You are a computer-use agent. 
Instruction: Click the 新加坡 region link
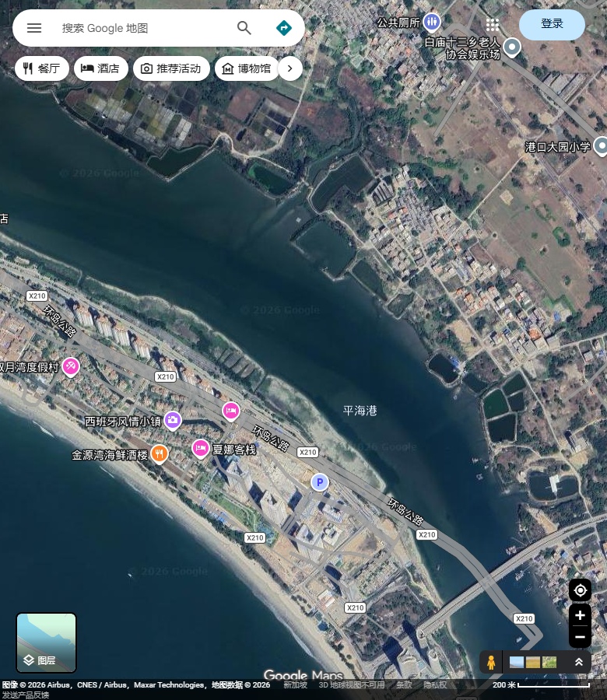coord(295,684)
